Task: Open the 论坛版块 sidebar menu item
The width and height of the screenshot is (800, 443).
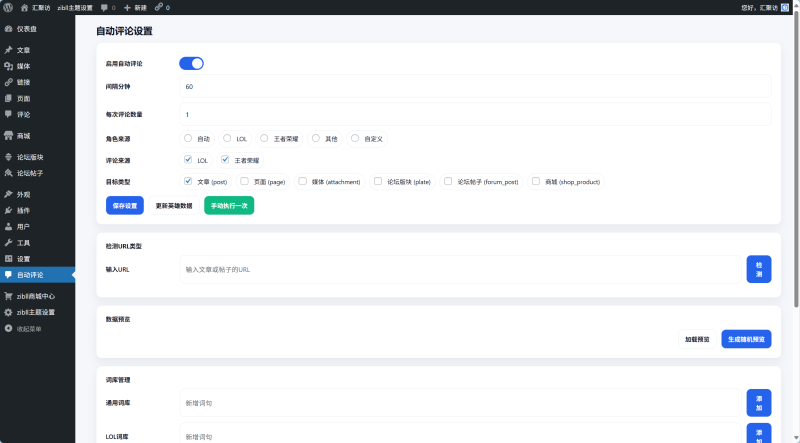Action: click(x=30, y=157)
